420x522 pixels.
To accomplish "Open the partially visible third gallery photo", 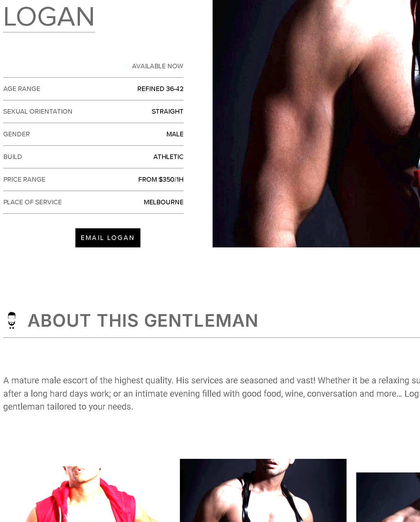I will click(388, 497).
